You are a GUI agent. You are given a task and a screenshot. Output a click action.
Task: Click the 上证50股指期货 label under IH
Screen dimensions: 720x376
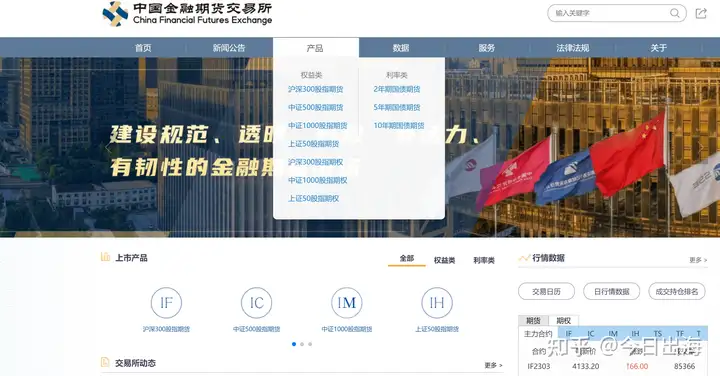point(437,329)
